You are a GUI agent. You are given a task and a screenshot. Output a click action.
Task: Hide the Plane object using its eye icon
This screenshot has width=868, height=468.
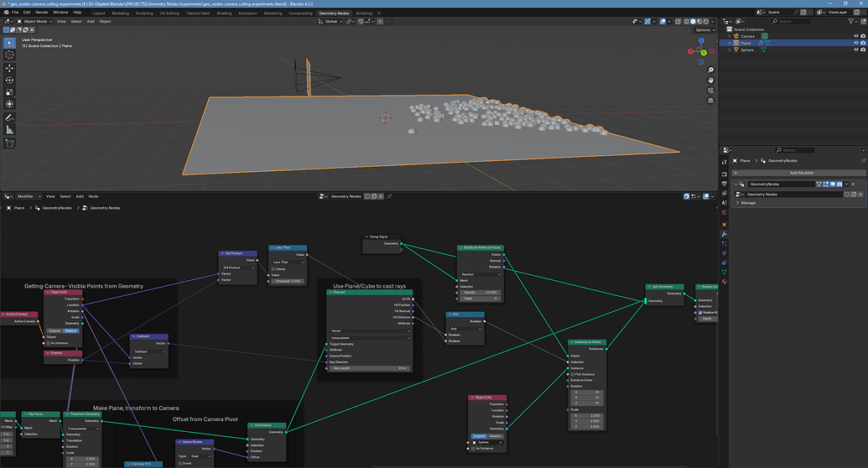(x=855, y=43)
